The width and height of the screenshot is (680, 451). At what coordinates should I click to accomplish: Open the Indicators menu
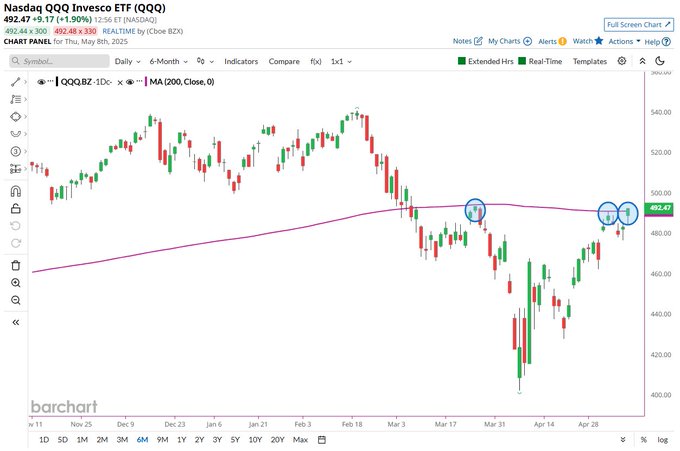point(241,61)
